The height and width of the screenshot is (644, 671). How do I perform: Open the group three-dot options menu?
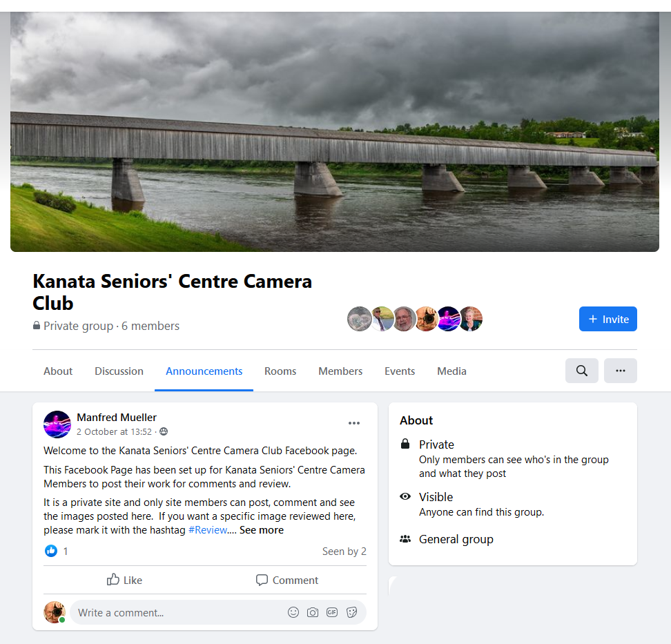tap(620, 371)
